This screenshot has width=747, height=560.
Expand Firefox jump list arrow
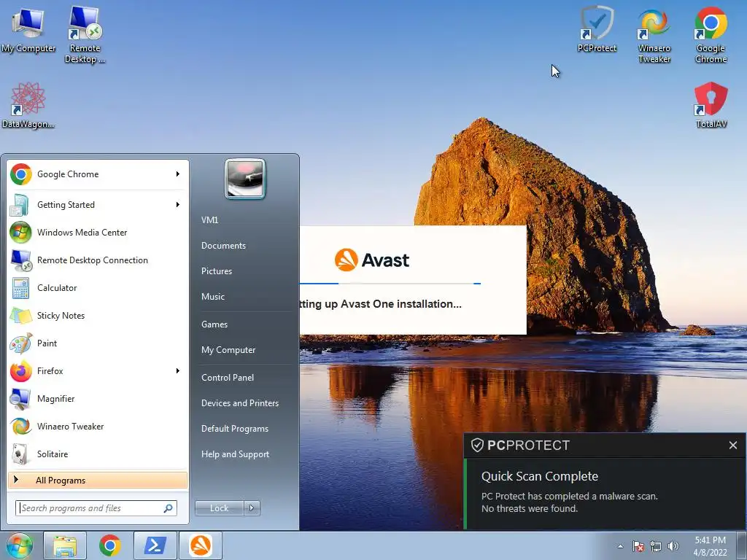coord(178,371)
